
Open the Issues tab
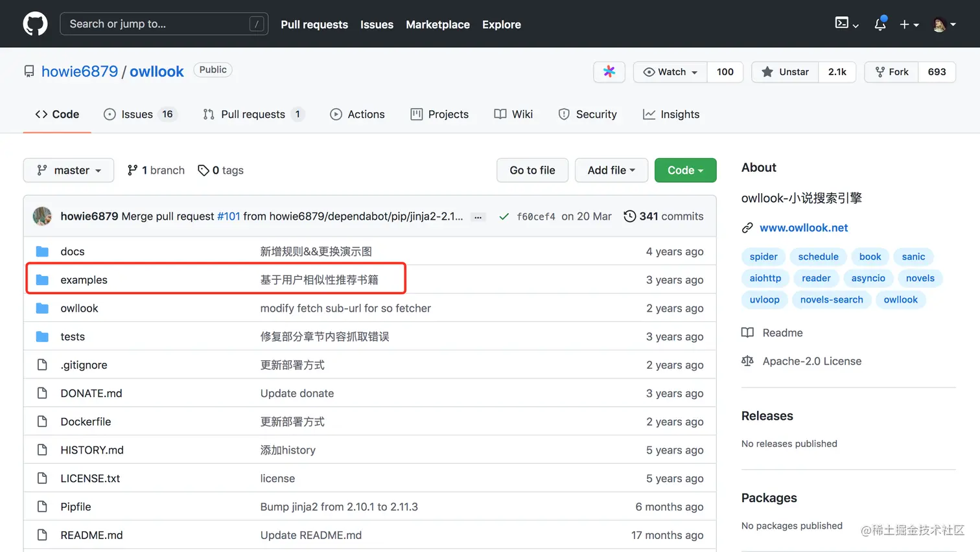(139, 114)
